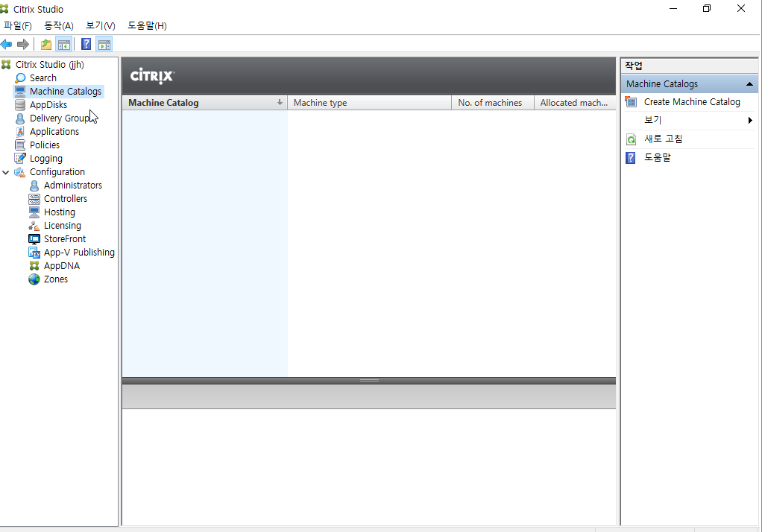This screenshot has width=762, height=532.
Task: Open Delivery Groups in the tree
Action: 60,118
